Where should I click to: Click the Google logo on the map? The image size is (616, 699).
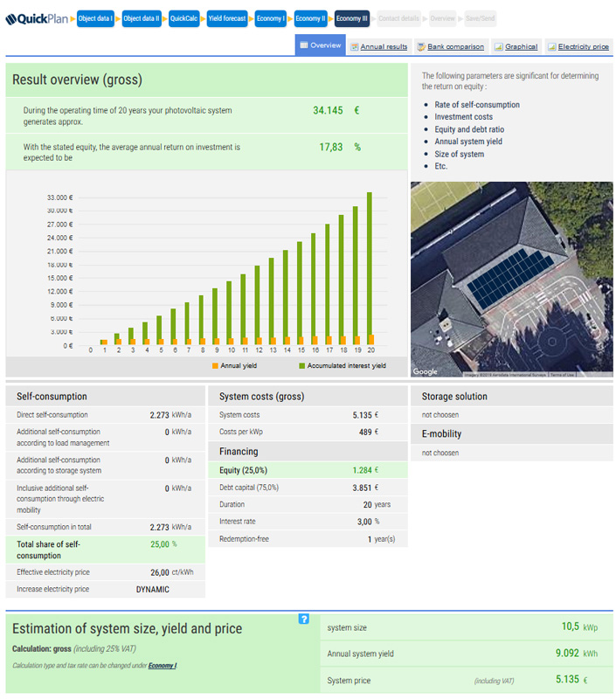pos(425,371)
